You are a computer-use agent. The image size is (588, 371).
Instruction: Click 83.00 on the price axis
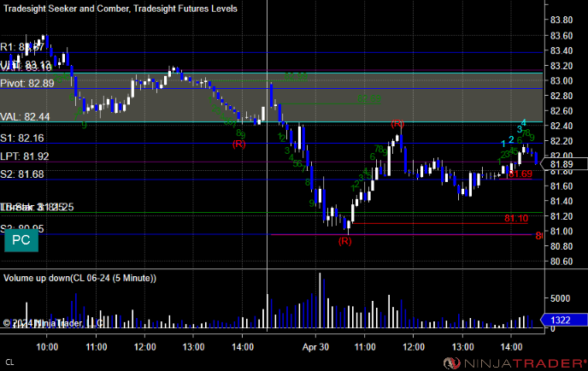click(562, 80)
